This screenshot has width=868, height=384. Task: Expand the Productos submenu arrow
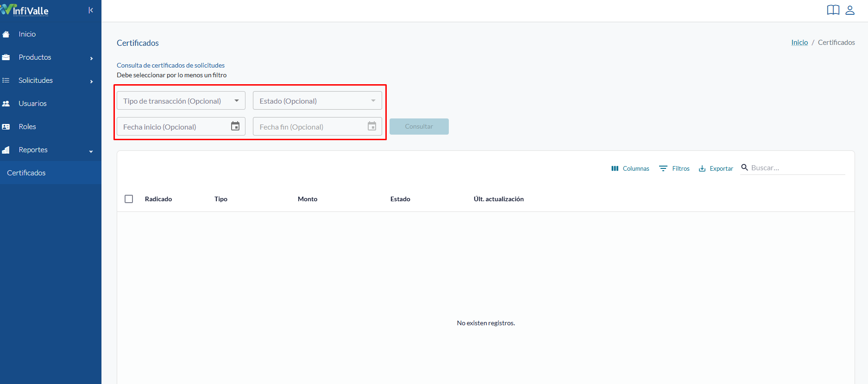(91, 58)
